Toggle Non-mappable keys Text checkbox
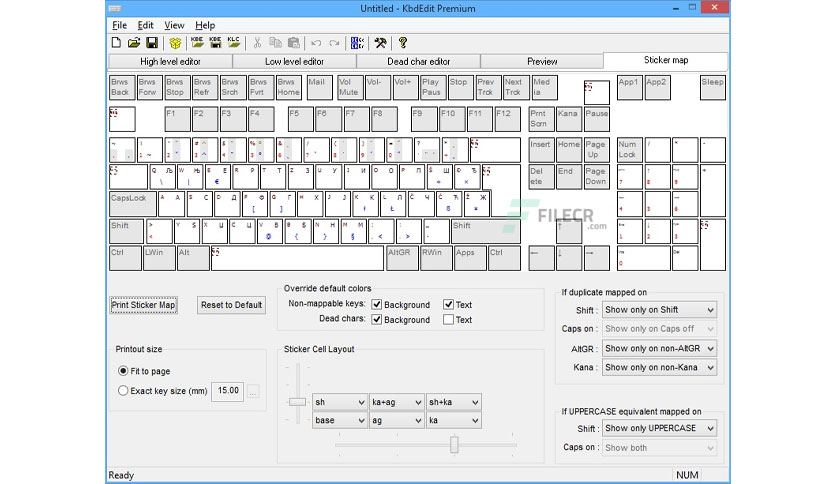The width and height of the screenshot is (836, 484). 448,304
